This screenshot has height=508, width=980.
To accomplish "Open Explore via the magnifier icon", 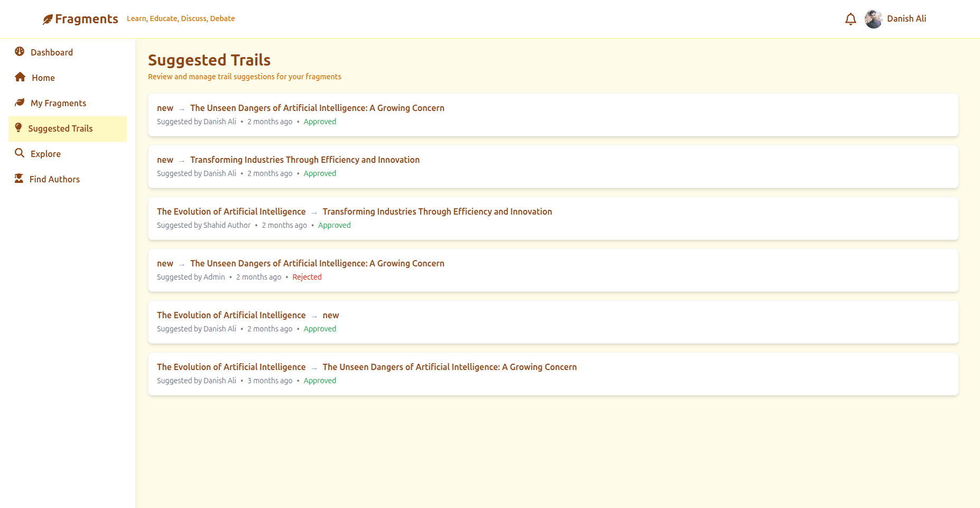I will pos(20,153).
